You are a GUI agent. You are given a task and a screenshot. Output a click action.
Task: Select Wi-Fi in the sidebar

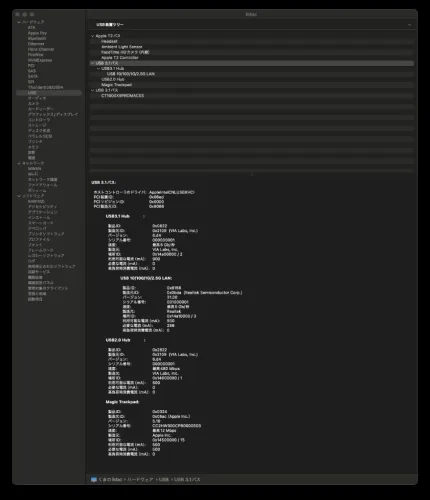pos(33,174)
